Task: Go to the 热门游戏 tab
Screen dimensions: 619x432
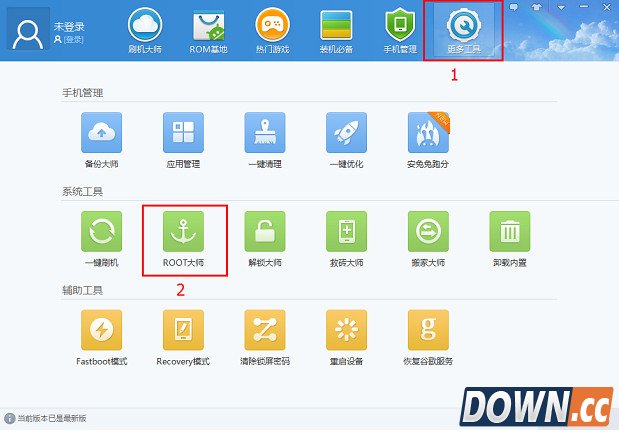Action: pos(273,30)
